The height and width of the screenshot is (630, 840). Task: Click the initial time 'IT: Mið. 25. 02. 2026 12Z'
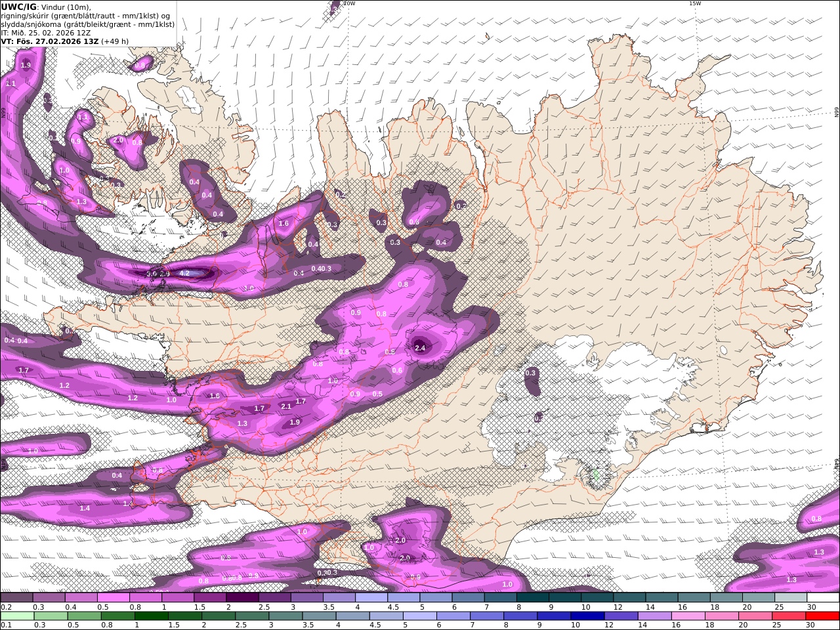coord(46,32)
